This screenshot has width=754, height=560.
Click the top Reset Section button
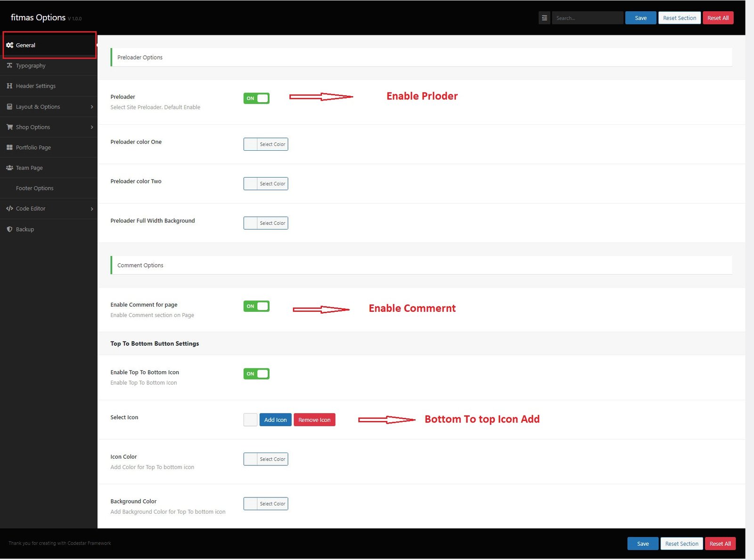(680, 18)
